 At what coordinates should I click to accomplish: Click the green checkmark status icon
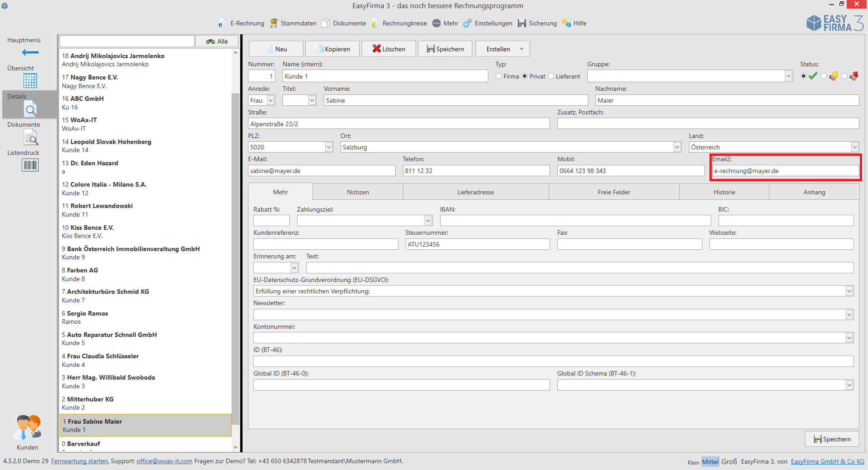click(813, 76)
